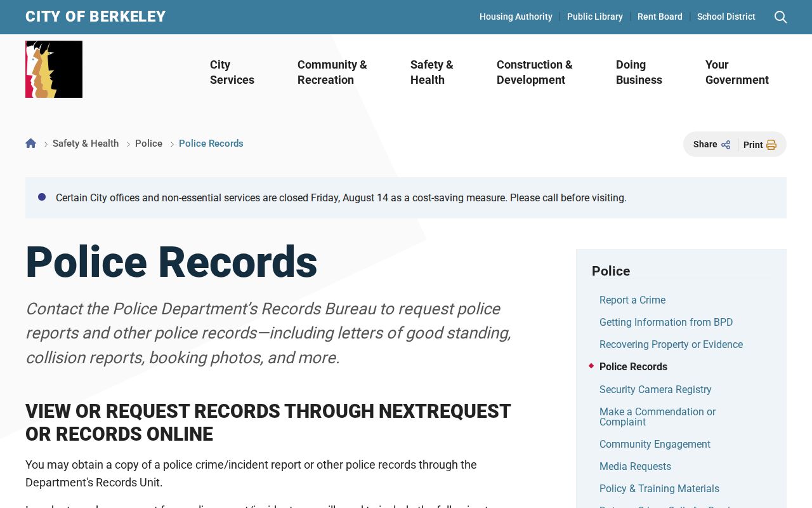The image size is (812, 508).
Task: Open the Construction & Development menu
Action: pyautogui.click(x=535, y=72)
